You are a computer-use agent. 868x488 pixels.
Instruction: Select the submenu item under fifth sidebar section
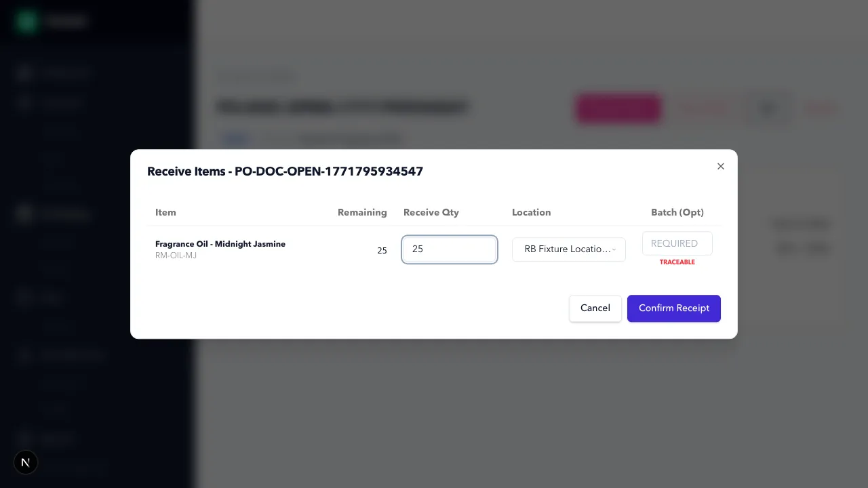coord(64,383)
